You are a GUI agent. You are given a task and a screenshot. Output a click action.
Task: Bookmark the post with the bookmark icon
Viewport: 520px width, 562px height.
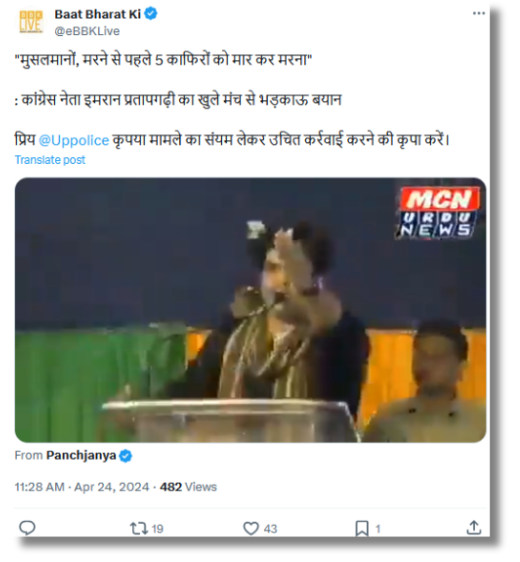click(x=362, y=529)
